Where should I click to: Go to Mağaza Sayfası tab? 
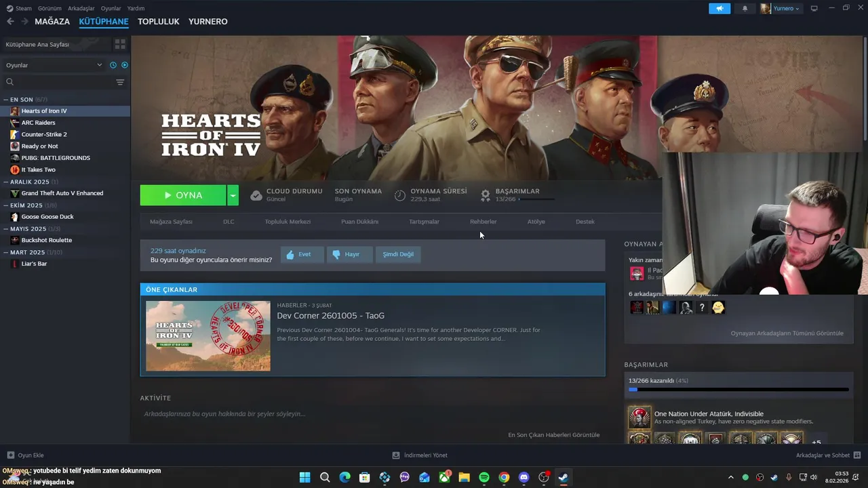coord(171,222)
